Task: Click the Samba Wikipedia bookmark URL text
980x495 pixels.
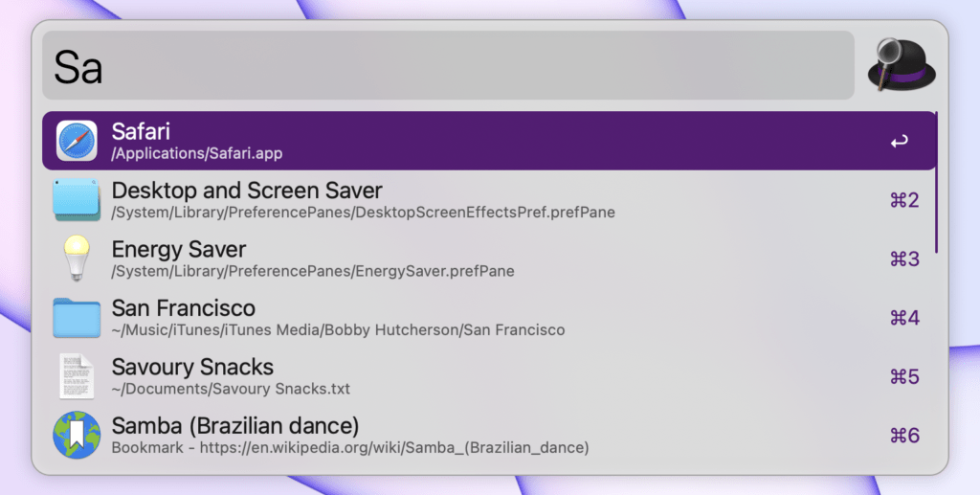Action: (350, 447)
